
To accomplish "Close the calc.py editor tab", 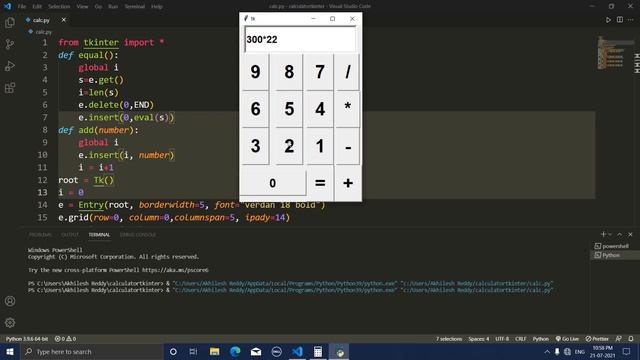I will (x=64, y=20).
